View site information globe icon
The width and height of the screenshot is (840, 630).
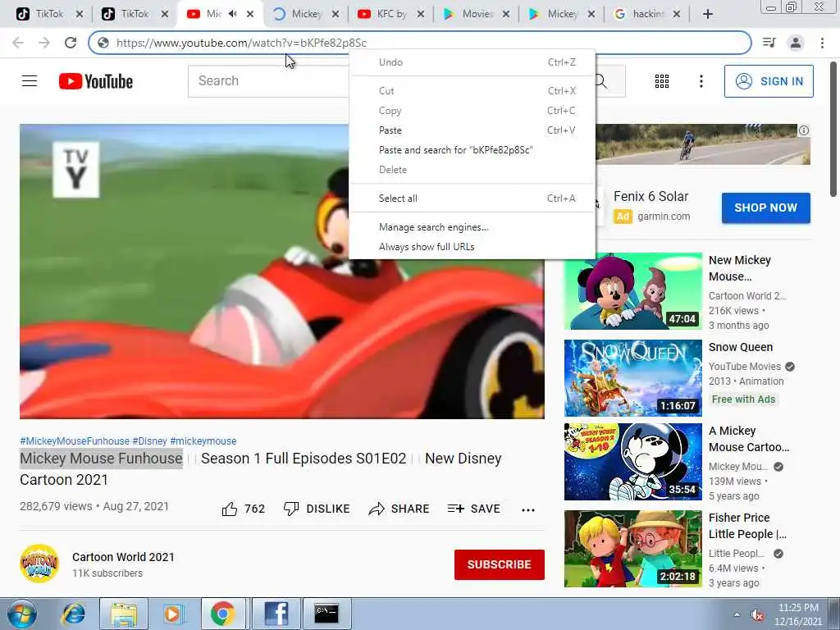pyautogui.click(x=103, y=43)
